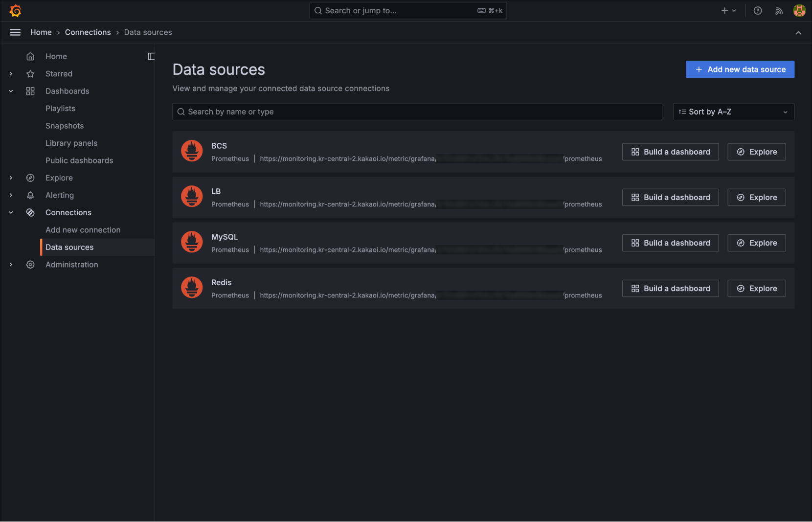This screenshot has width=812, height=522.
Task: Collapse the Connections section
Action: (11, 213)
